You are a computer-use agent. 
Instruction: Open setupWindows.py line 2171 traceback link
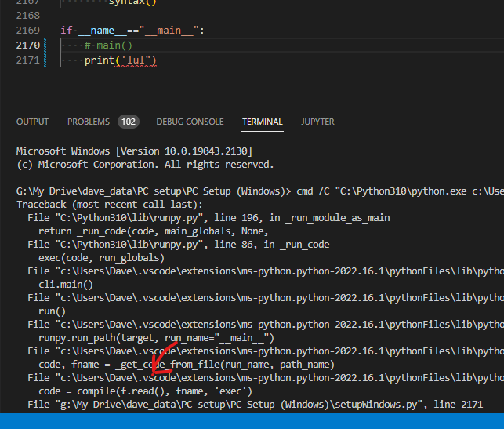coord(256,405)
